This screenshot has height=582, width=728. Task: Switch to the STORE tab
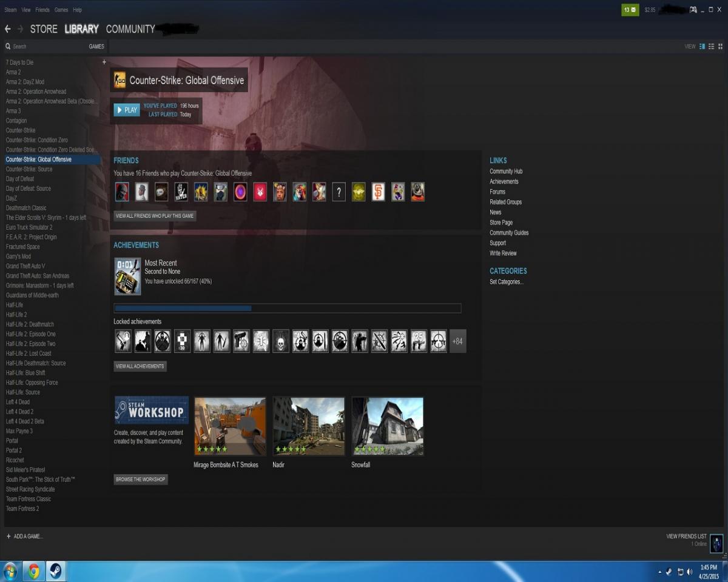[x=44, y=29]
